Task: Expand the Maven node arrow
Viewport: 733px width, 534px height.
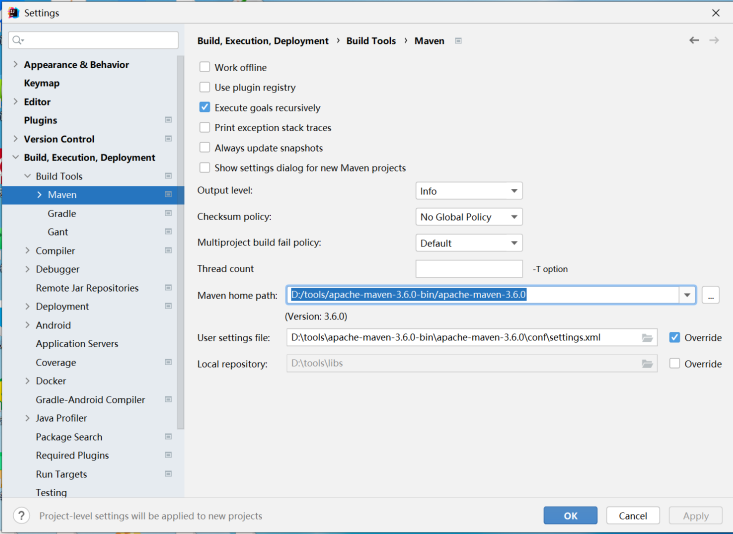Action: pyautogui.click(x=39, y=195)
